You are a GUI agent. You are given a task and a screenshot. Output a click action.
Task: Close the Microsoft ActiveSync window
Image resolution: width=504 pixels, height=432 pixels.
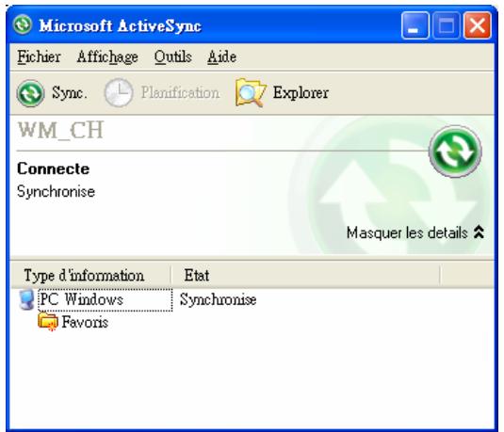(478, 25)
